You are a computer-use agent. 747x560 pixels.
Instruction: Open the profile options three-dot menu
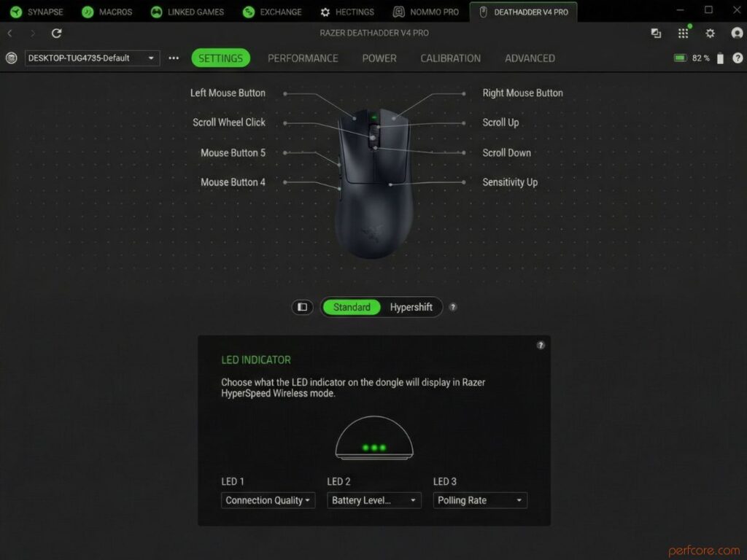(x=174, y=58)
